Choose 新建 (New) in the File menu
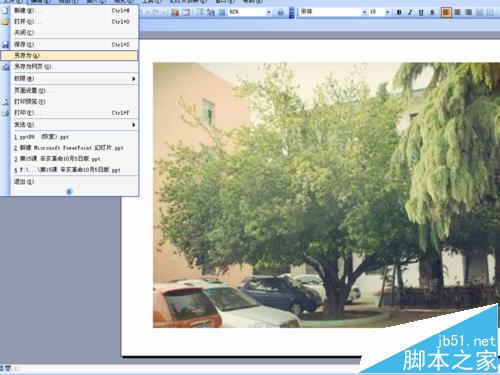The width and height of the screenshot is (500, 375). coord(69,10)
